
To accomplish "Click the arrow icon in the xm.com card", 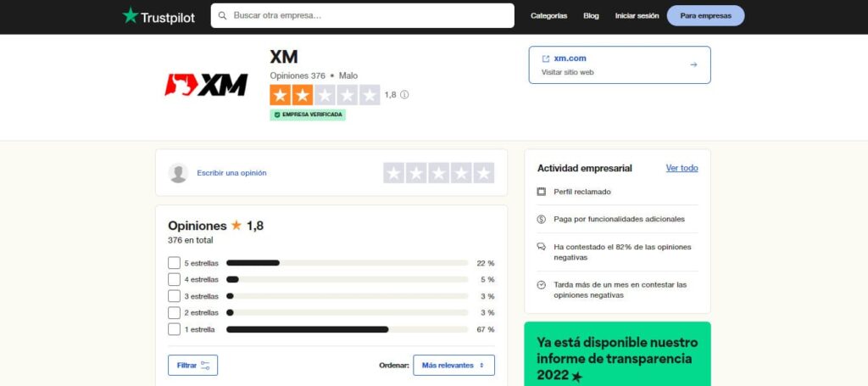I will pos(693,64).
